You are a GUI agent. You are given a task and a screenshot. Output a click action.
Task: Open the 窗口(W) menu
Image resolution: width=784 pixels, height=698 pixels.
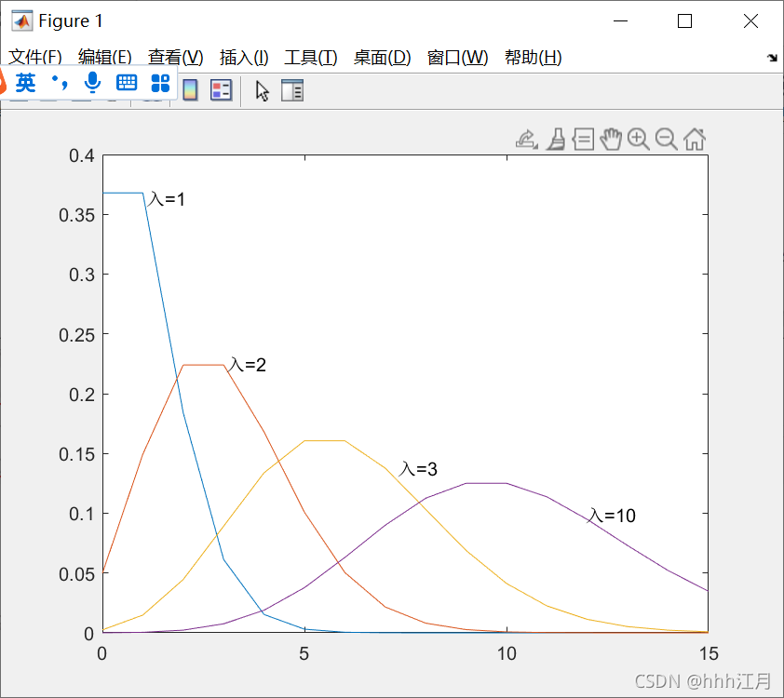point(457,58)
